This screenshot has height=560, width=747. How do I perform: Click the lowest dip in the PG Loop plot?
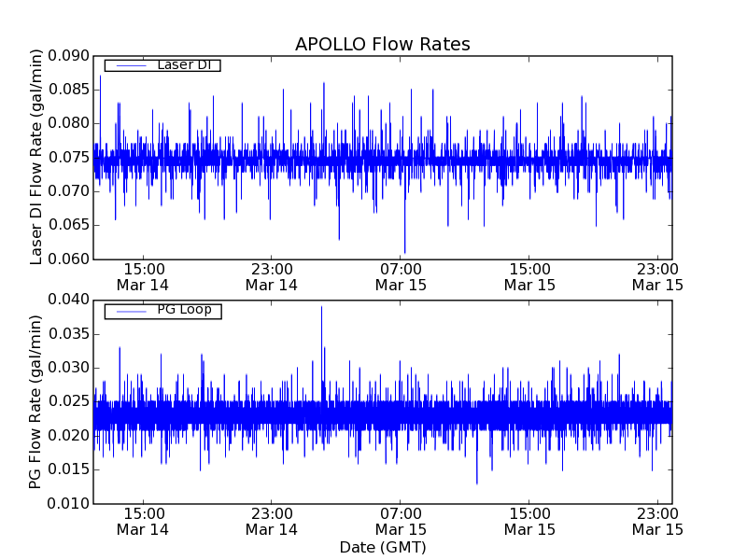(476, 482)
